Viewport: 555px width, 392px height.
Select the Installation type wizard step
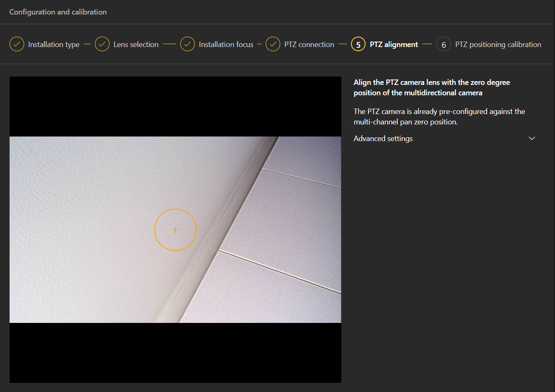[x=53, y=44]
